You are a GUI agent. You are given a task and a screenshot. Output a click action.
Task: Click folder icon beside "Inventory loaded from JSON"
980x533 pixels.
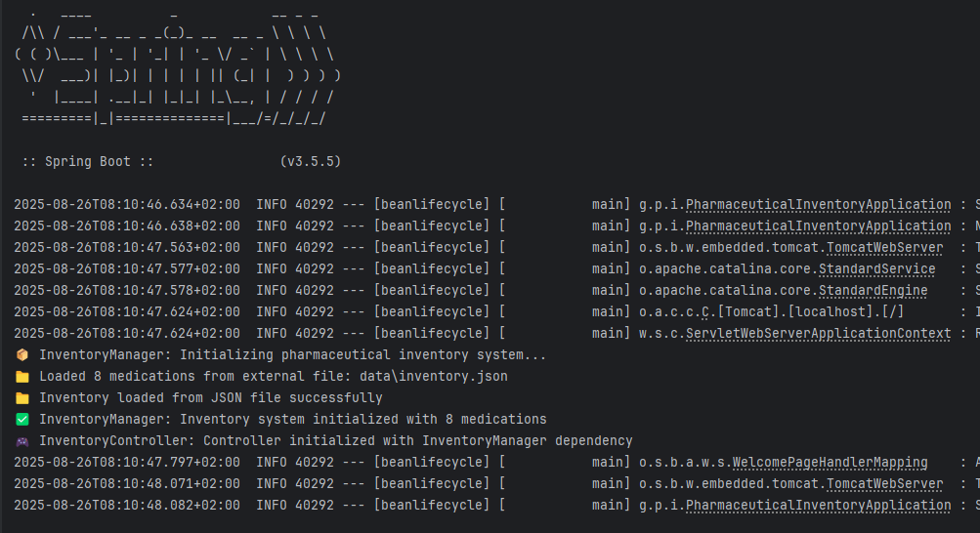tap(22, 398)
